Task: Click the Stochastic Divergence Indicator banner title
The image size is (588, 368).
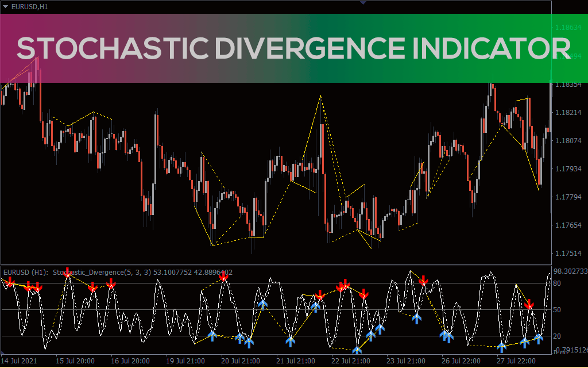Action: click(293, 49)
